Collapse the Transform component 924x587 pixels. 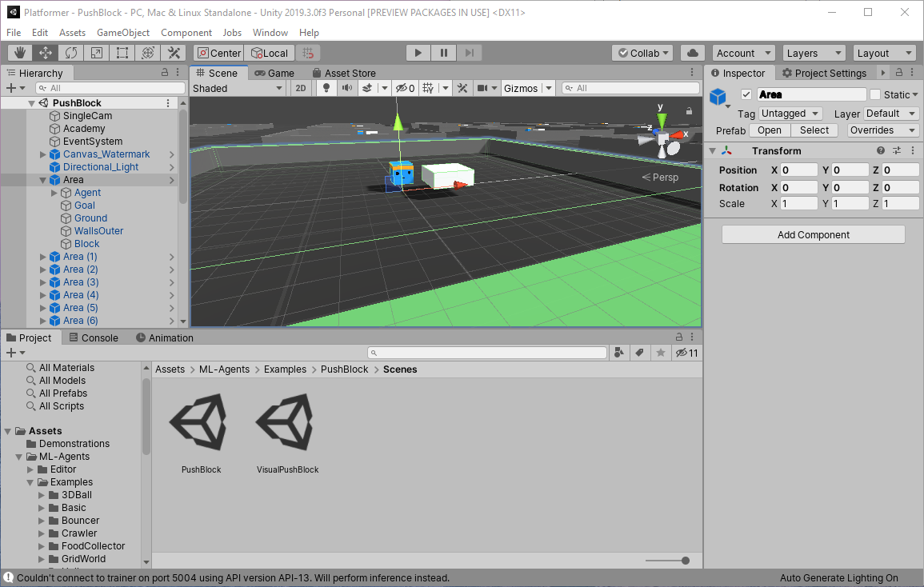[x=713, y=151]
